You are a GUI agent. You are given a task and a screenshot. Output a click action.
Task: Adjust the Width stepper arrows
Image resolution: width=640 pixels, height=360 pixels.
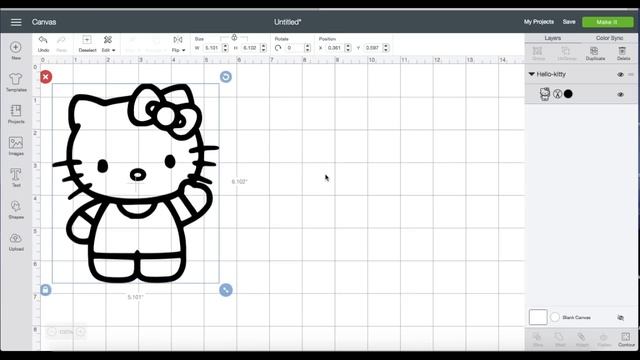[225, 48]
